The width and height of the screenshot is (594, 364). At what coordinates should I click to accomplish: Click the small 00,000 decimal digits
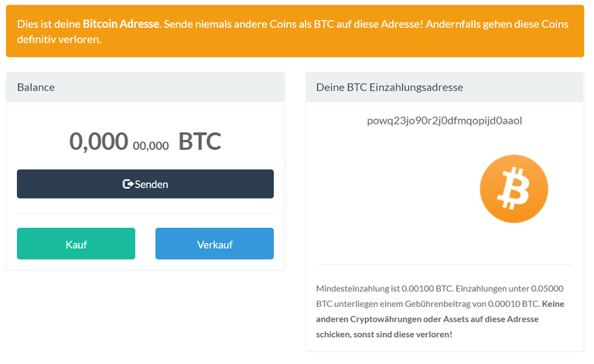[x=151, y=146]
